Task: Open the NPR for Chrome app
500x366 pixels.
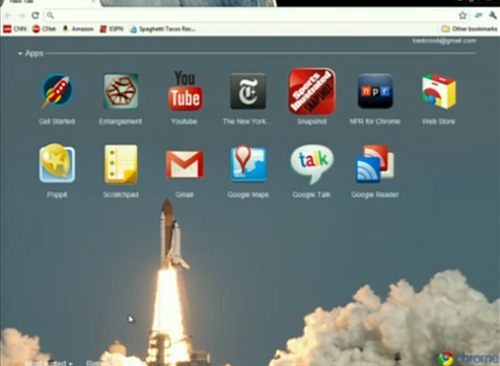Action: point(375,91)
